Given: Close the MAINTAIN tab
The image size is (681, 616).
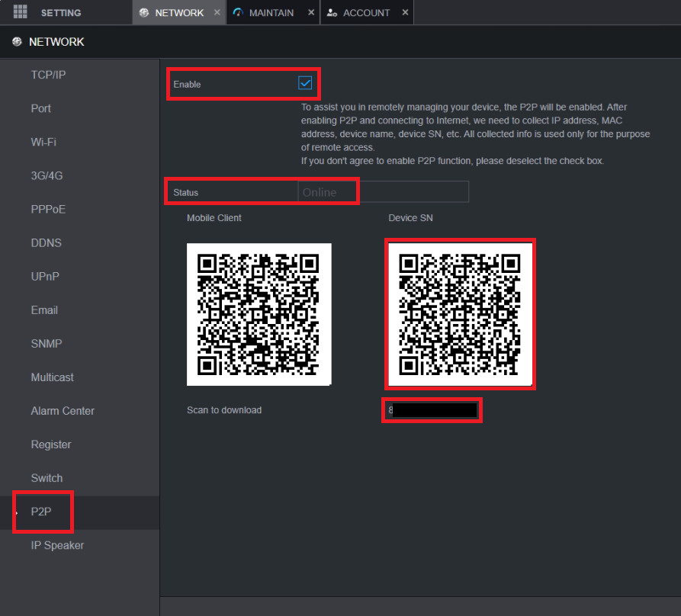Looking at the screenshot, I should [311, 13].
